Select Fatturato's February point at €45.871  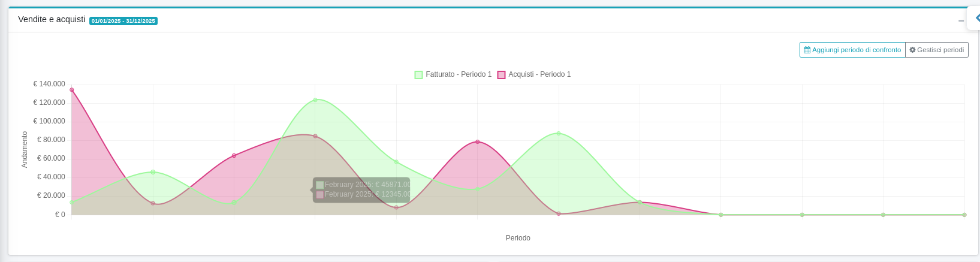point(153,172)
